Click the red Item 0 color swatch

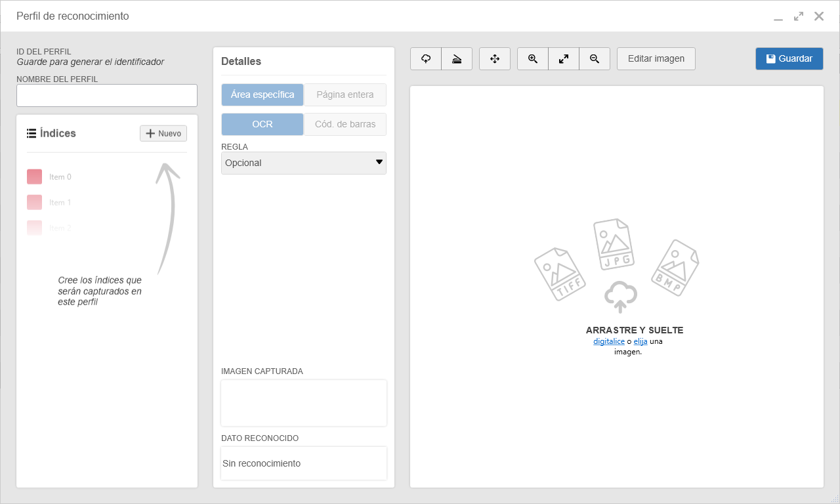[35, 177]
